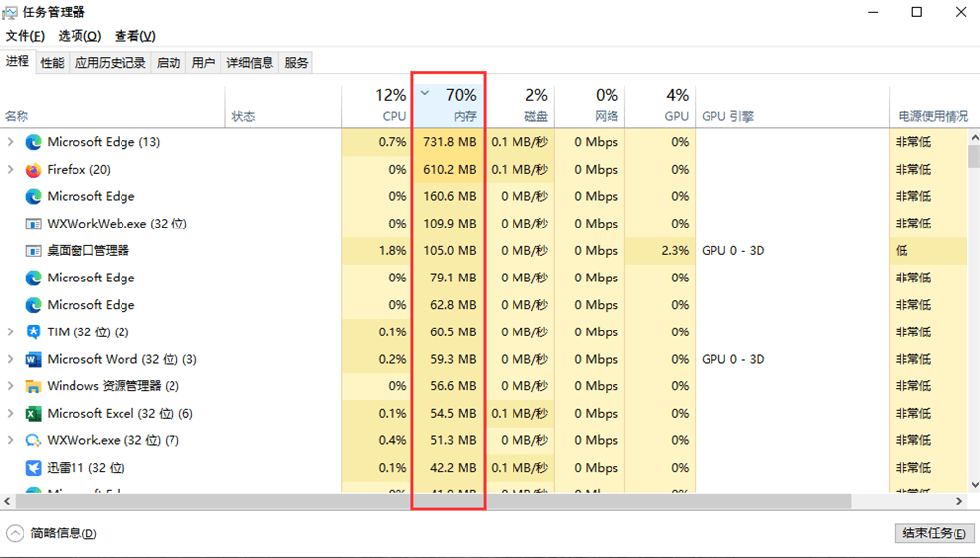Screen dimensions: 980x558
Task: Sort by the GPU 引擎 column header
Action: (x=792, y=105)
